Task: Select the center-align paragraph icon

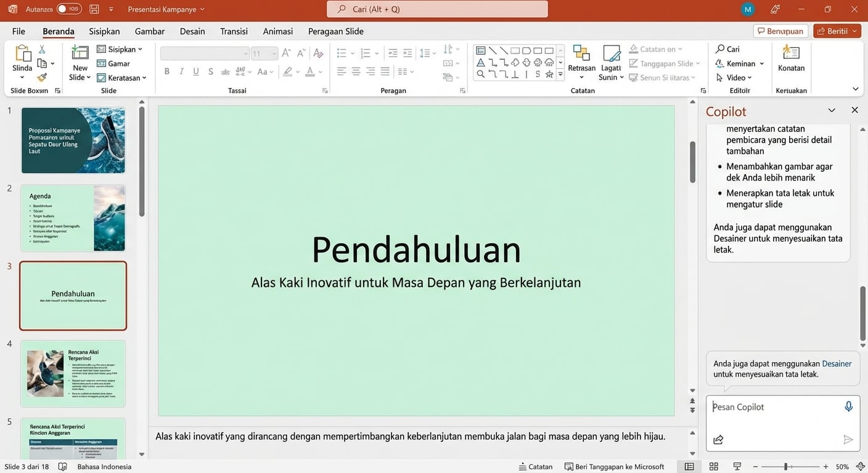Action: tap(356, 71)
